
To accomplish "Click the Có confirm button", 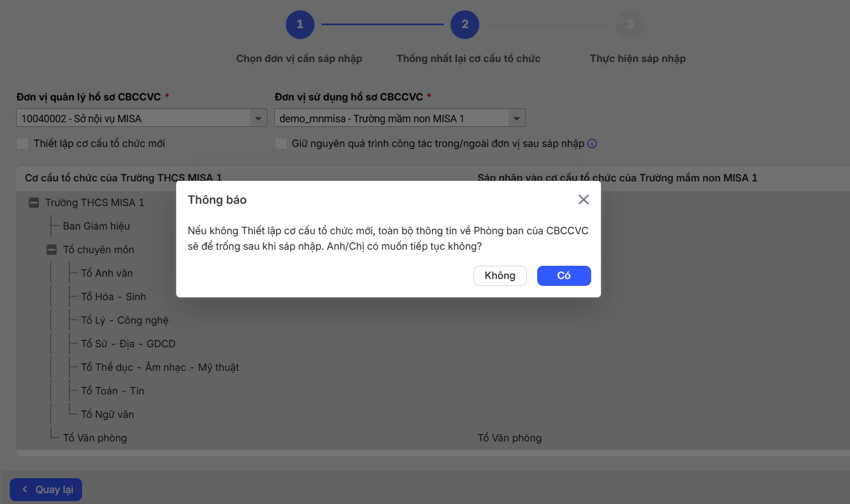I will point(564,276).
